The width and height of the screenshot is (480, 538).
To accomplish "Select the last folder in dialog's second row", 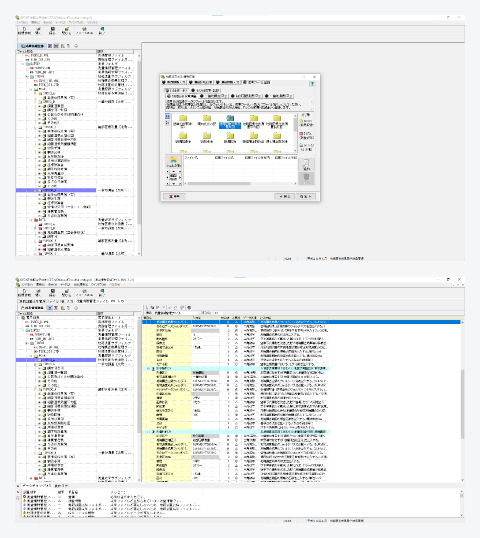I will (277, 138).
